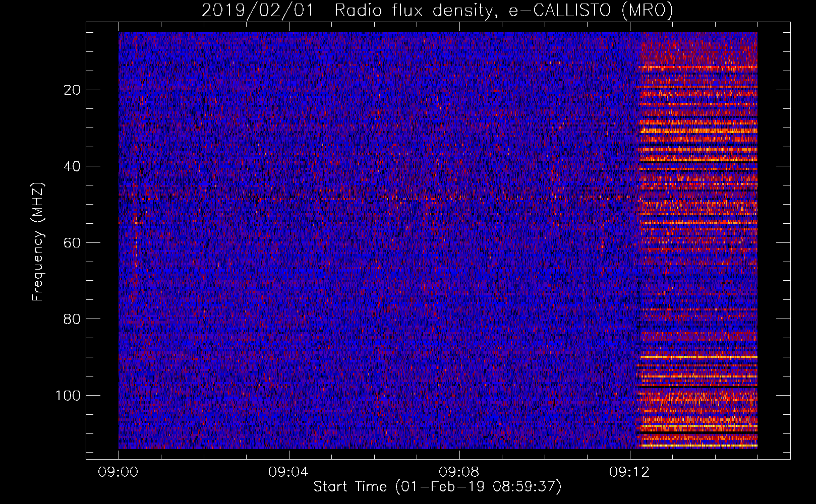Click the 100 MHz frequency tick label
The image size is (816, 504).
click(x=68, y=396)
